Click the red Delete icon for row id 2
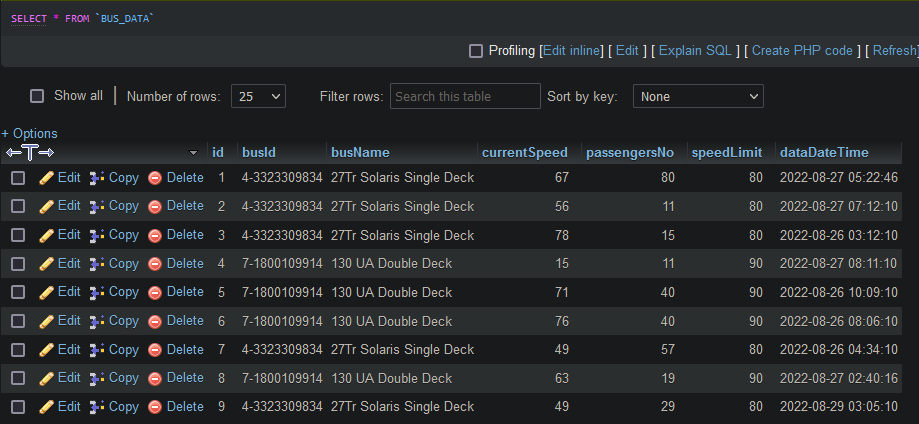Screen dimensions: 919x424 (x=155, y=206)
